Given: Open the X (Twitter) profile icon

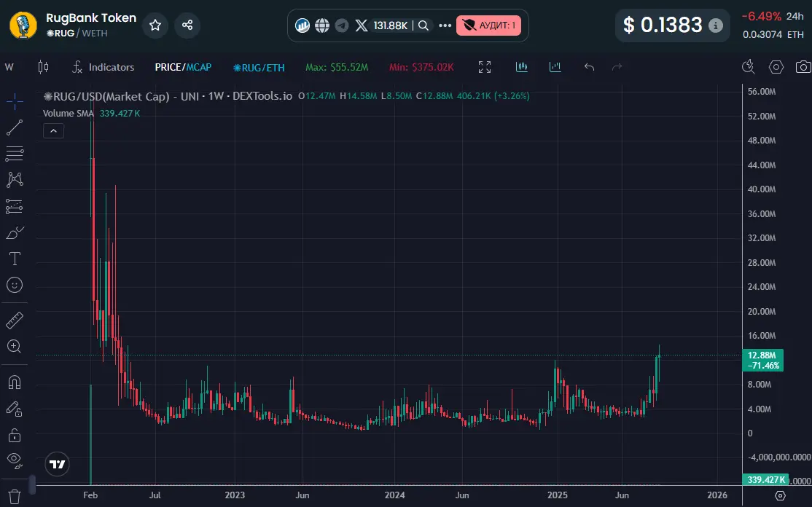Looking at the screenshot, I should pos(362,25).
